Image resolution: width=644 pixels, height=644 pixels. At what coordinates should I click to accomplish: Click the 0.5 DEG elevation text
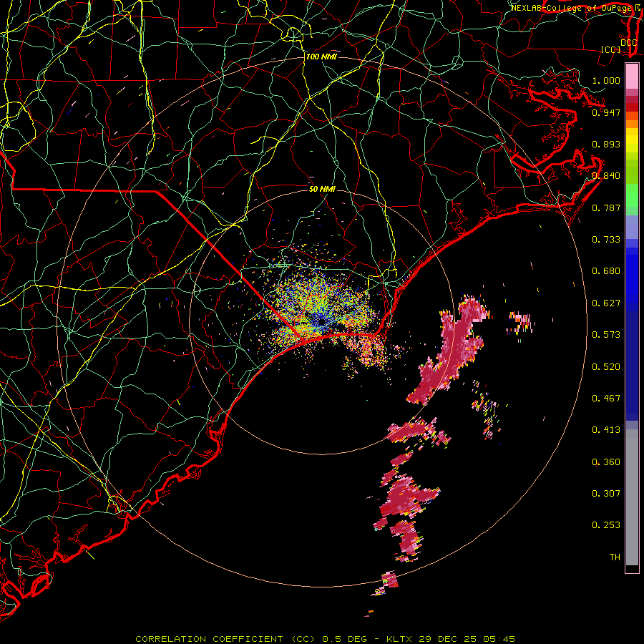click(344, 639)
